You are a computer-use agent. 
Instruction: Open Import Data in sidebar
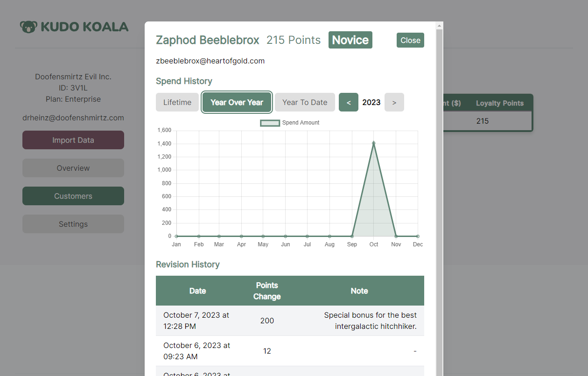click(x=73, y=140)
